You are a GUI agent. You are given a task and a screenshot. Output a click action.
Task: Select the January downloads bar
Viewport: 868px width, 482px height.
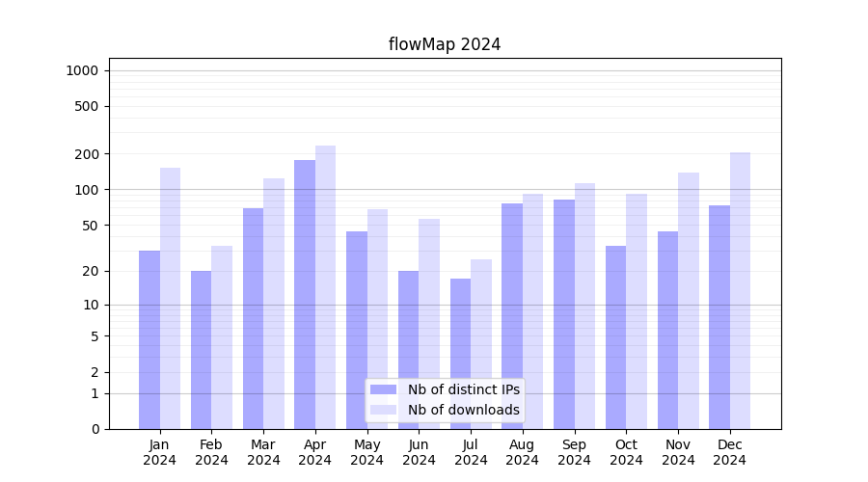170,298
